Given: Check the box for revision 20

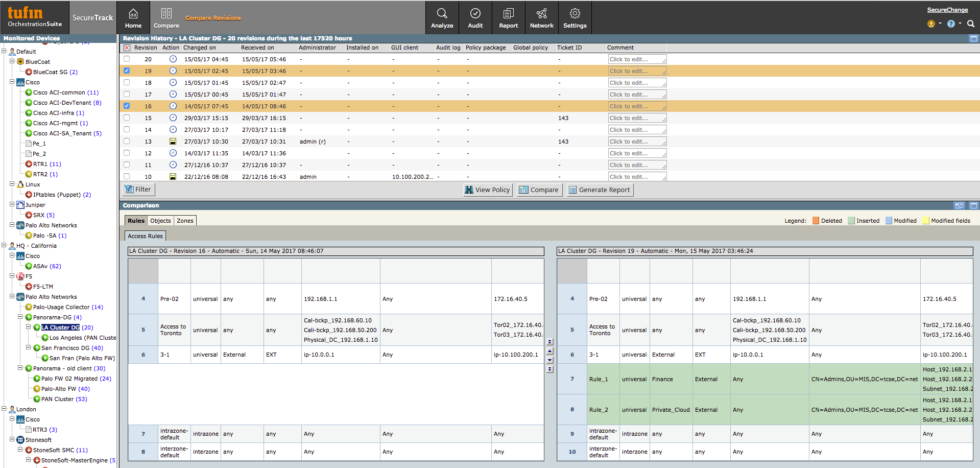Looking at the screenshot, I should click(x=127, y=59).
